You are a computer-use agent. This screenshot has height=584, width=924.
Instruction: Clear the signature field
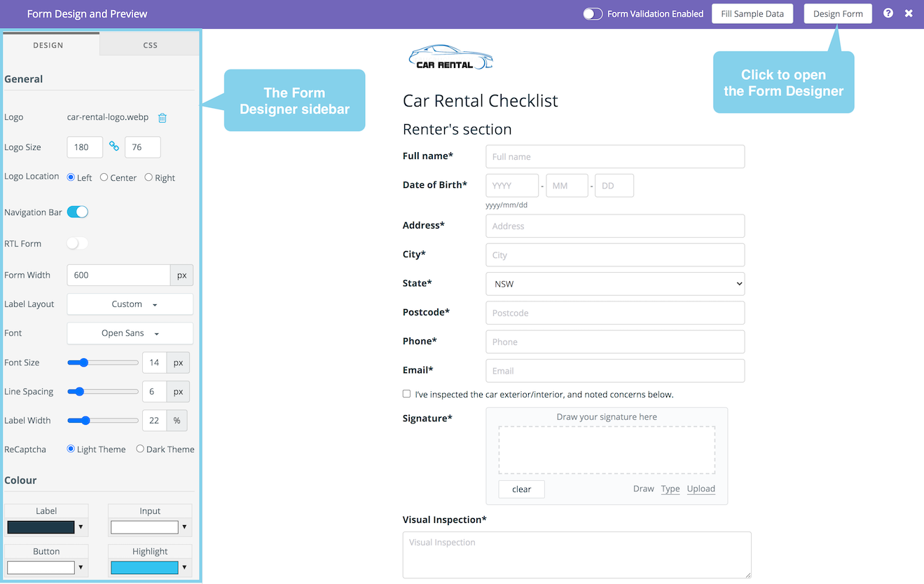pos(521,489)
